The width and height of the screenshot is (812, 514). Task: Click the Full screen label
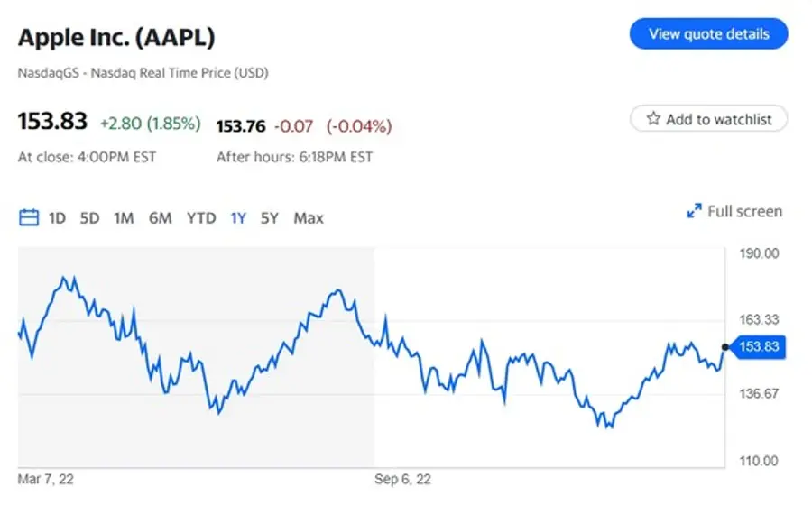click(744, 211)
